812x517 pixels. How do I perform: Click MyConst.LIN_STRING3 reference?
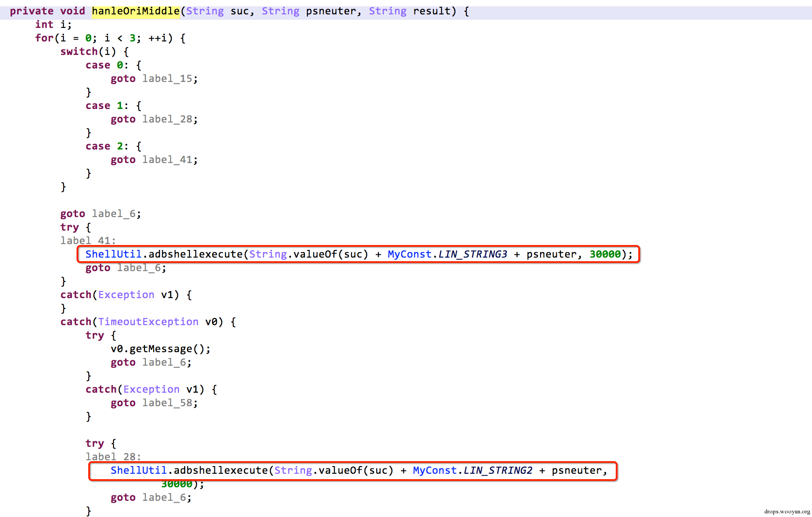pyautogui.click(x=447, y=254)
